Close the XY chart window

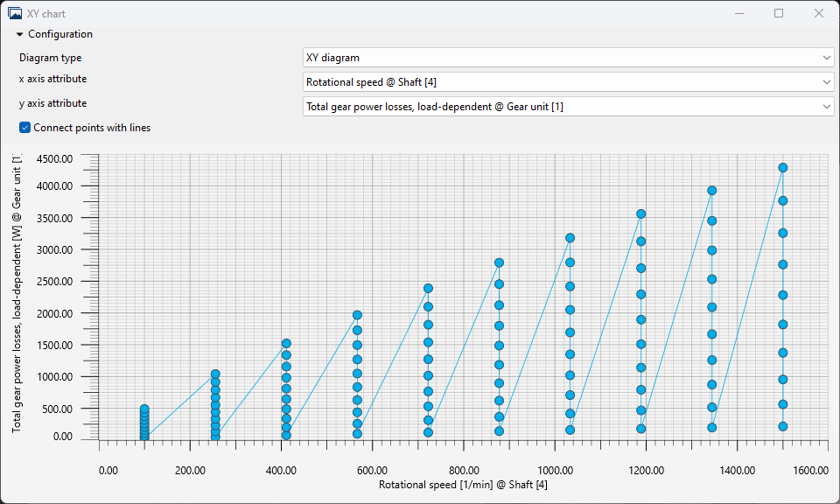tap(818, 14)
